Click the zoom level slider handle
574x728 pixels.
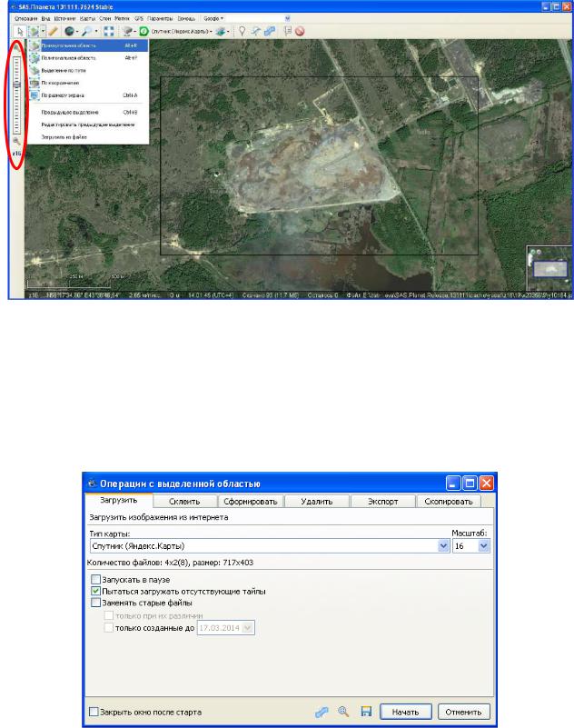pyautogui.click(x=16, y=85)
